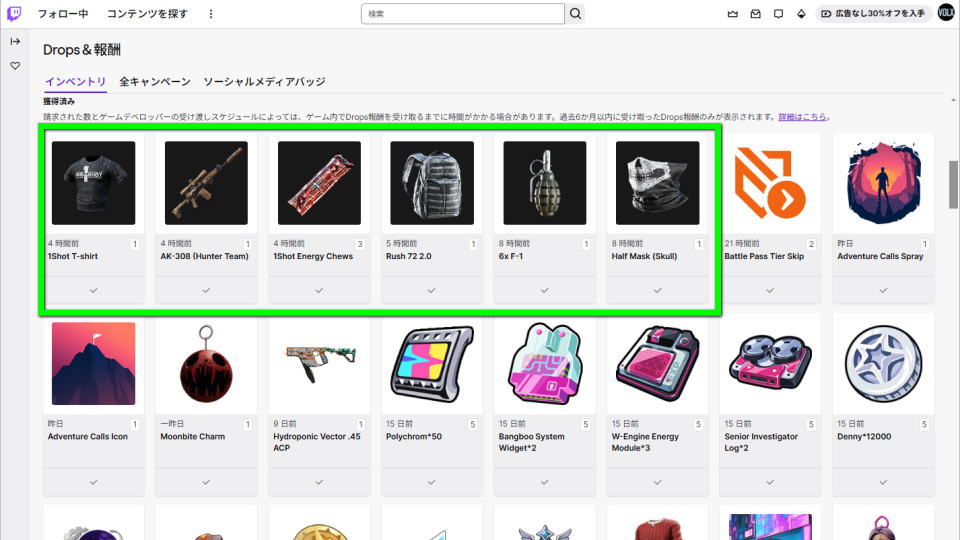The width and height of the screenshot is (960, 540).
Task: Switch to the 全キャンペーン tab
Action: click(x=155, y=81)
